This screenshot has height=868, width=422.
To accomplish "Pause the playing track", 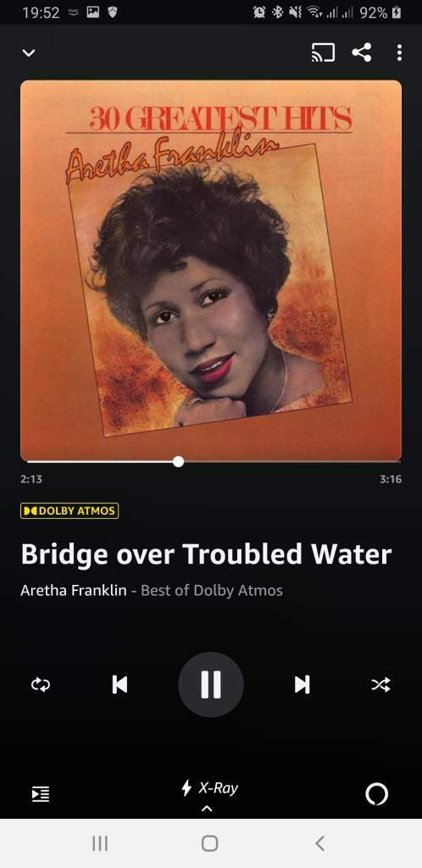I will (211, 685).
